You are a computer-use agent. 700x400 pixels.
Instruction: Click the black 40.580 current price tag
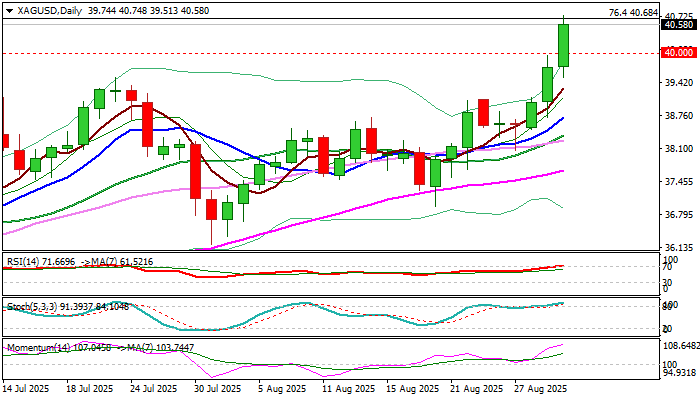679,25
